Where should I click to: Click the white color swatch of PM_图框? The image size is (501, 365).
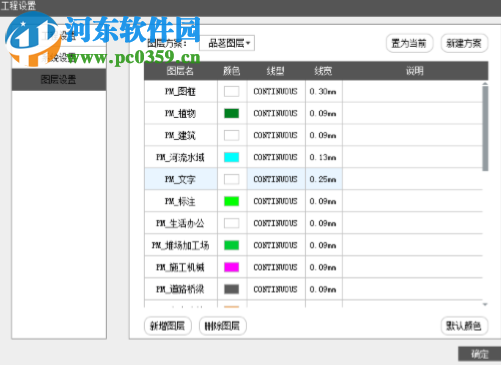tap(231, 91)
